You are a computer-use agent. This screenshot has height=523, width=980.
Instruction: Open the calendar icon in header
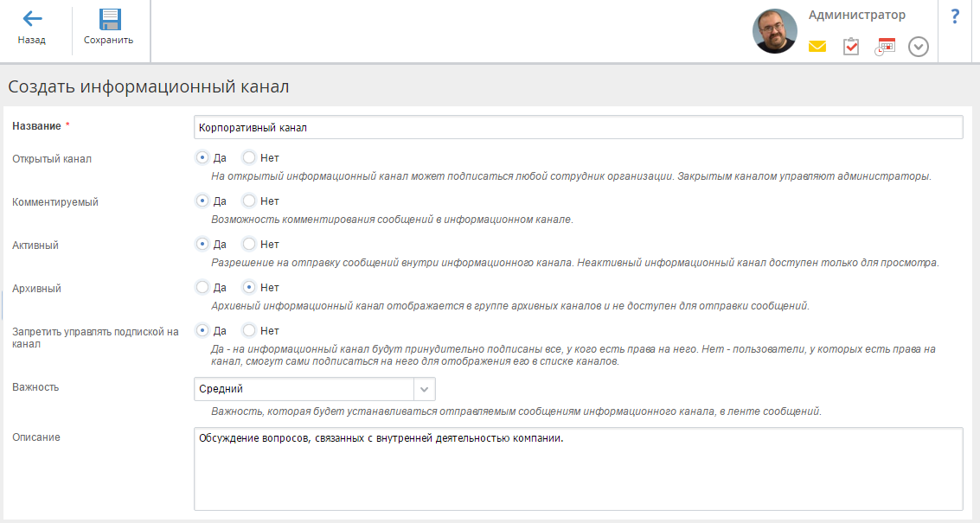[884, 46]
